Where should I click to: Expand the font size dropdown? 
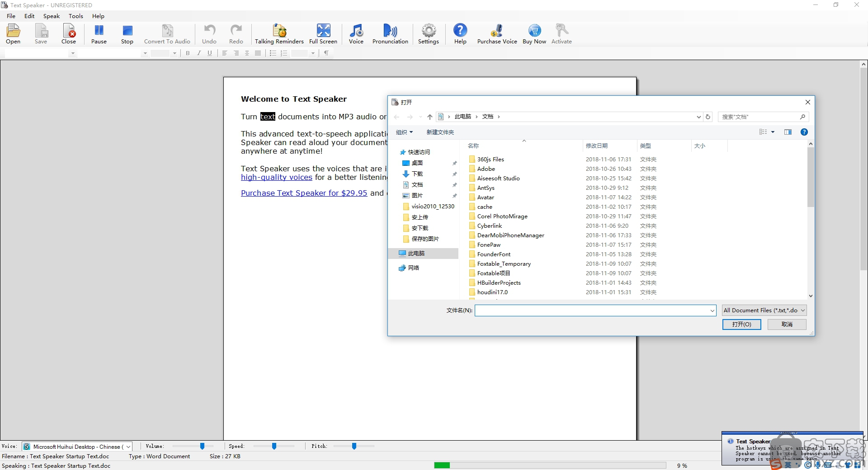175,53
